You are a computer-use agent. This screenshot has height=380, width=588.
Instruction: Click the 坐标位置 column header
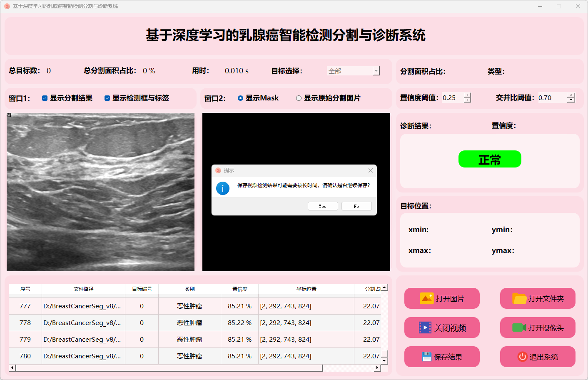point(306,289)
